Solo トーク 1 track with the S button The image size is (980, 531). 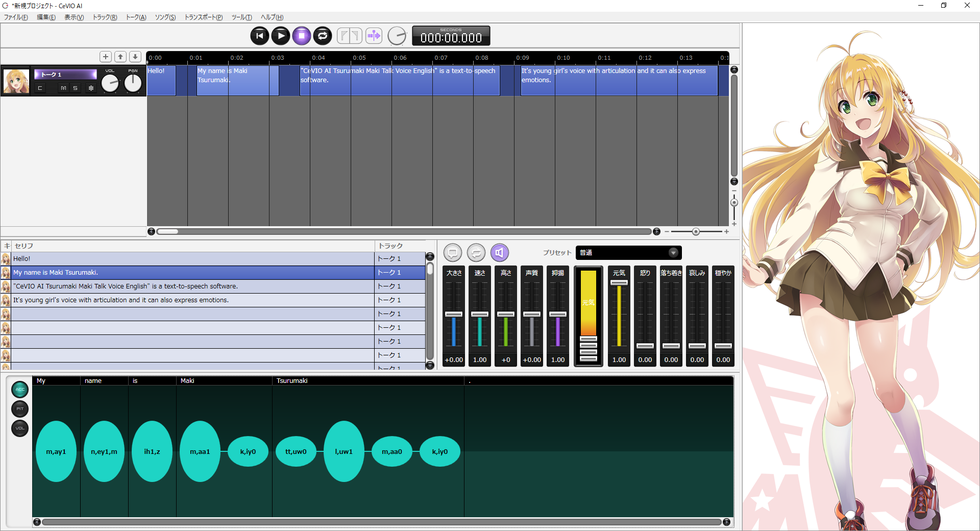75,88
